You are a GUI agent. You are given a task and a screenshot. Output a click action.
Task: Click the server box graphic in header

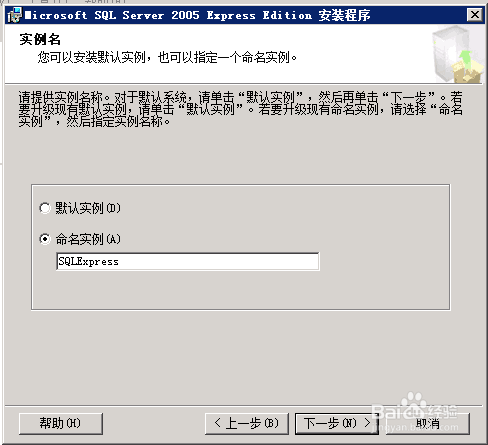tap(458, 55)
